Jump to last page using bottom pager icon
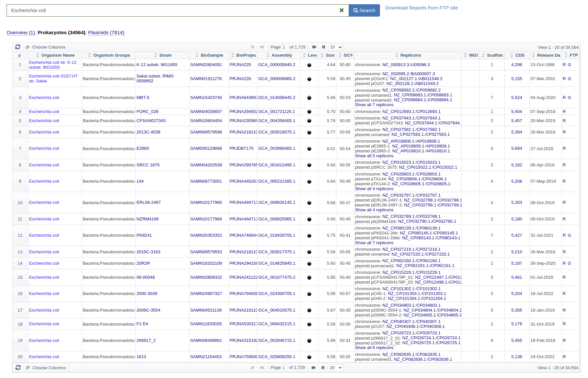 pyautogui.click(x=323, y=368)
